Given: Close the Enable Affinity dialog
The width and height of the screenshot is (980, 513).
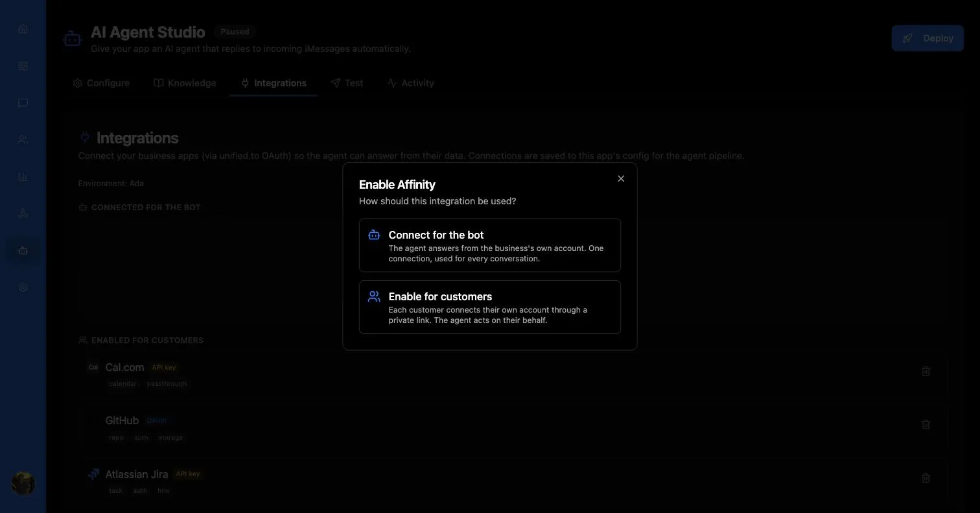Looking at the screenshot, I should click(x=621, y=178).
